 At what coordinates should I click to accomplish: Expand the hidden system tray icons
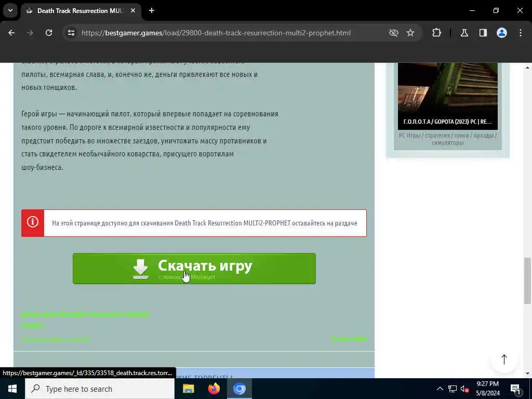tap(440, 389)
